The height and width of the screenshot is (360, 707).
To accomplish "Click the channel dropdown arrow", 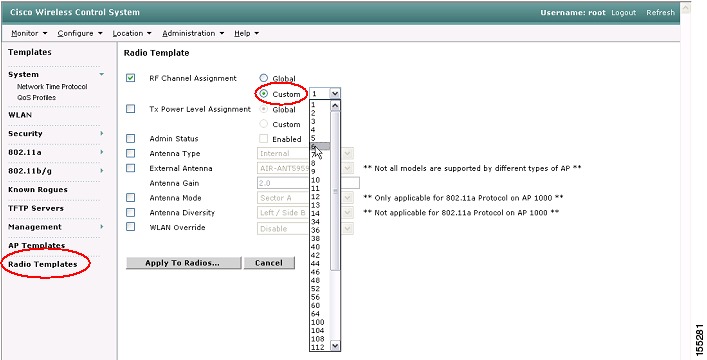I will tap(335, 94).
